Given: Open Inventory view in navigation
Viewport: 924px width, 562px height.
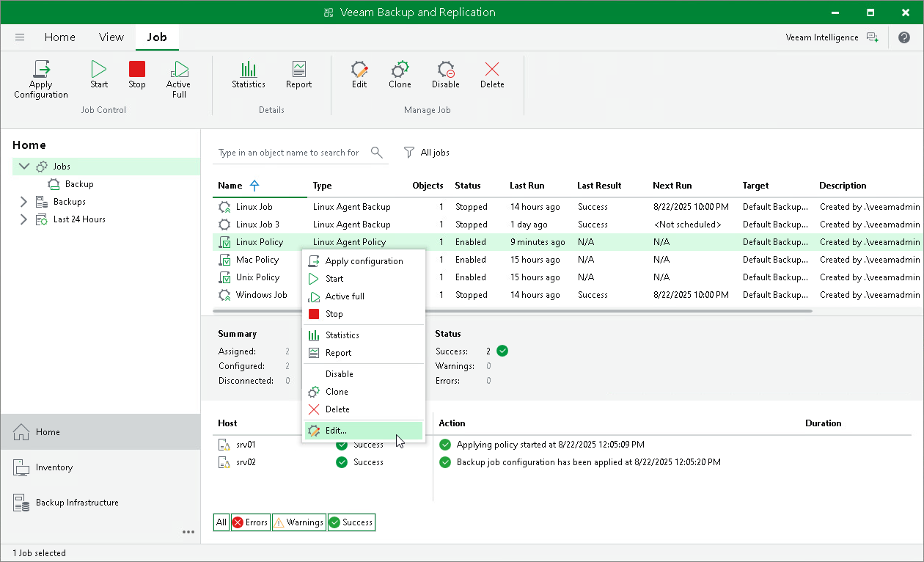Looking at the screenshot, I should coord(100,467).
